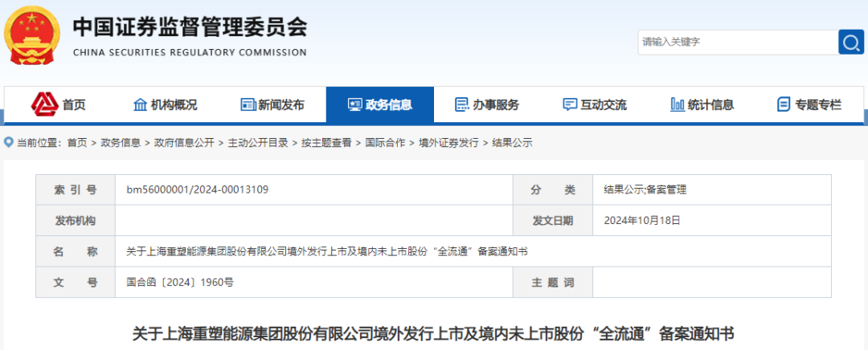Click CHINA SECURITIES REGULATORY COMMISSION subtitle
The image size is (868, 350).
pos(190,52)
